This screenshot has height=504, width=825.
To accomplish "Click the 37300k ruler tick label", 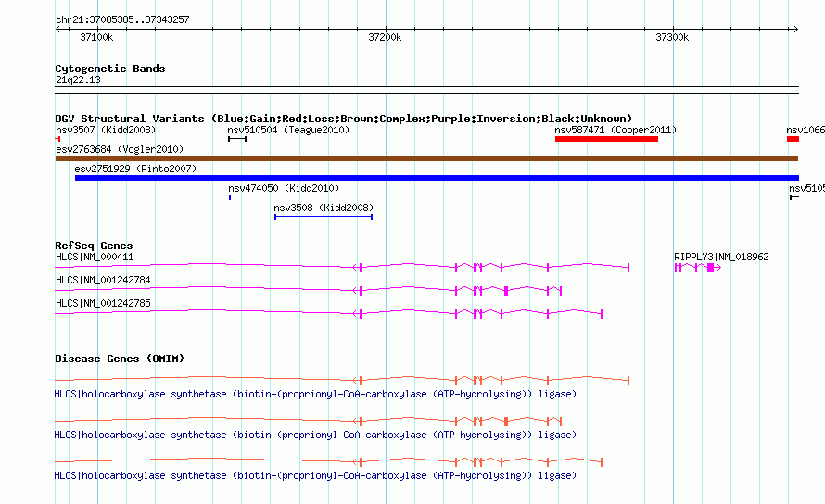I will pos(672,37).
